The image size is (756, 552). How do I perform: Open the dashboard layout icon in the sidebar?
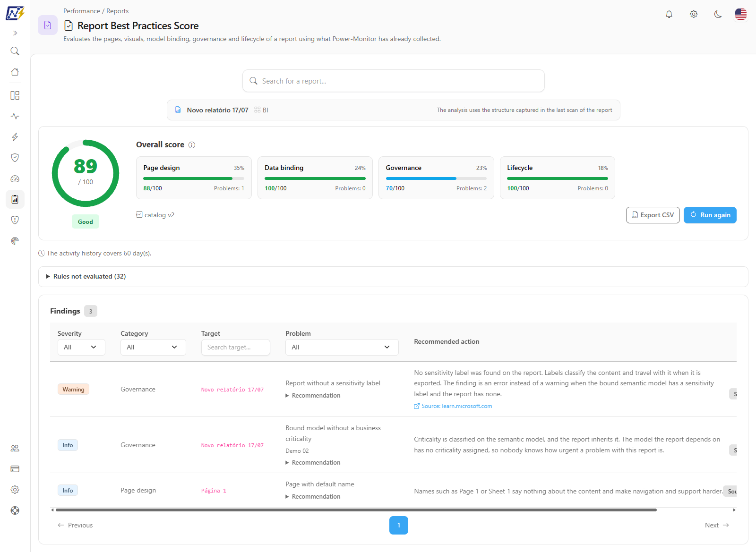(x=15, y=95)
